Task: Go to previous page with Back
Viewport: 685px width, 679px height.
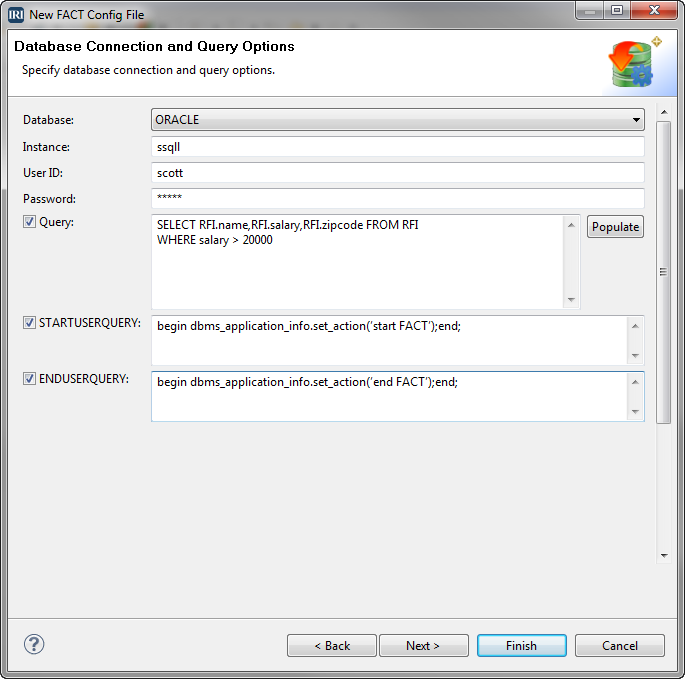Action: (x=332, y=645)
